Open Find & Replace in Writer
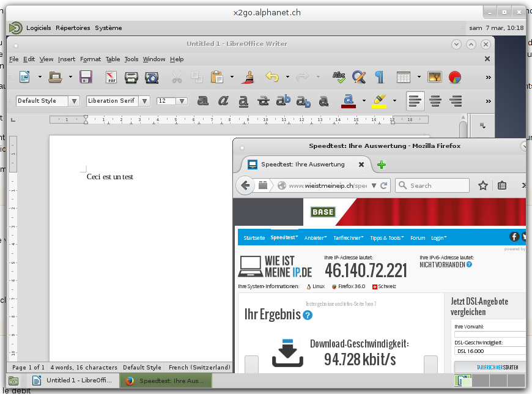The width and height of the screenshot is (532, 394). (359, 77)
